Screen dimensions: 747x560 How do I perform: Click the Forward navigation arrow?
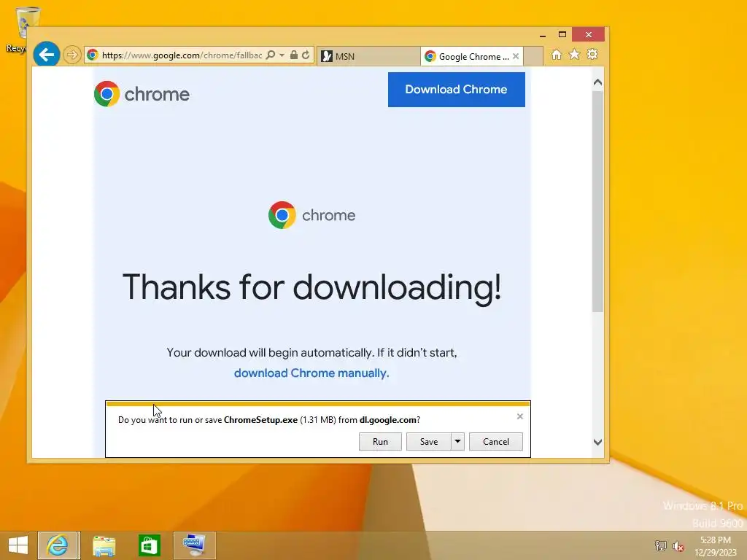click(72, 55)
